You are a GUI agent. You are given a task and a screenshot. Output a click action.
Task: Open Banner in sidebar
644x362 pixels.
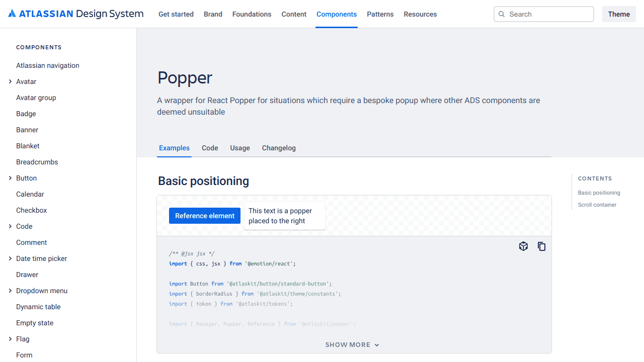27,130
